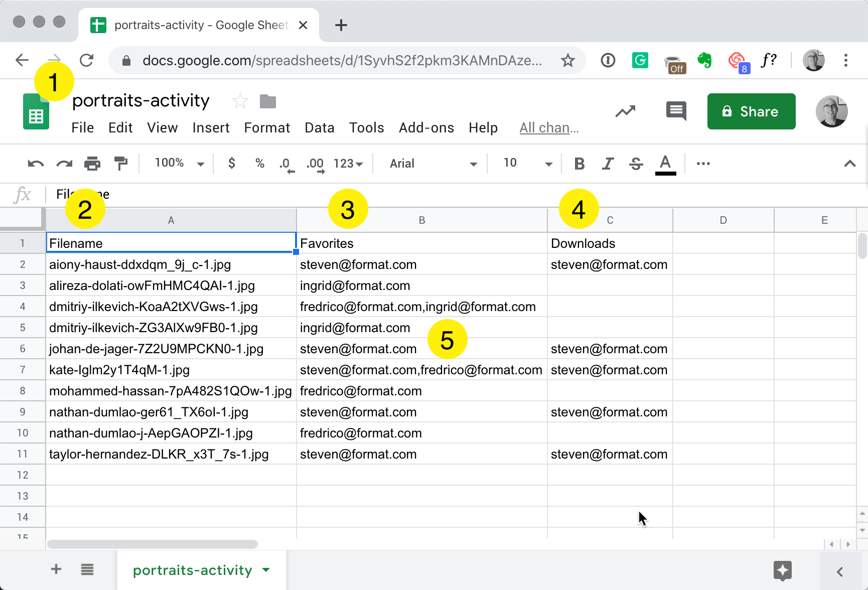The height and width of the screenshot is (590, 868).
Task: Click the green Share button
Action: click(x=751, y=111)
